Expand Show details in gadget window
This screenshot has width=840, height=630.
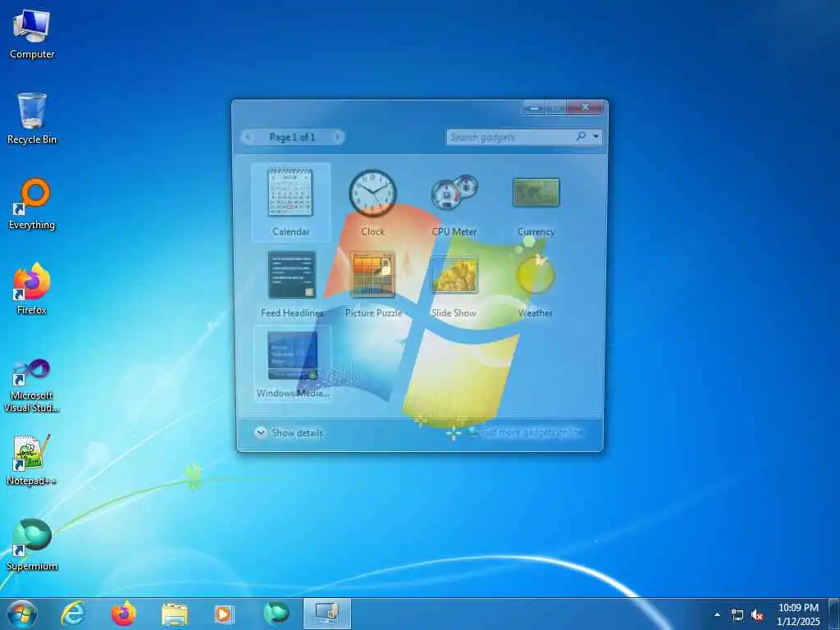point(290,433)
